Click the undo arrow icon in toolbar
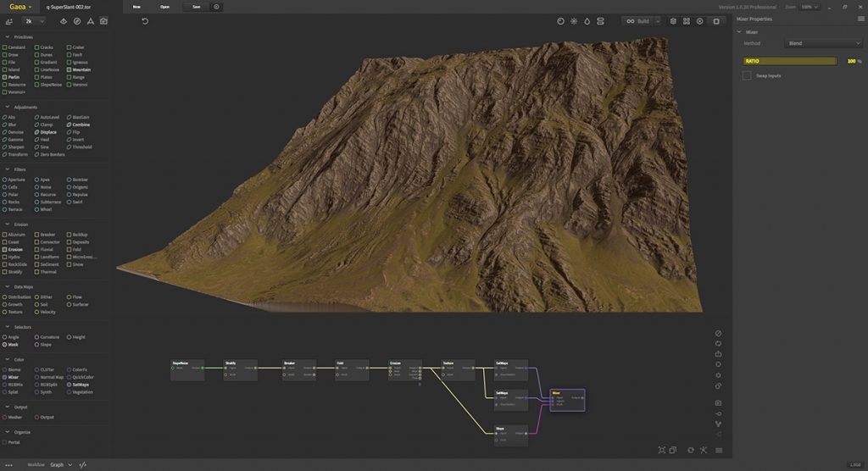 (145, 21)
